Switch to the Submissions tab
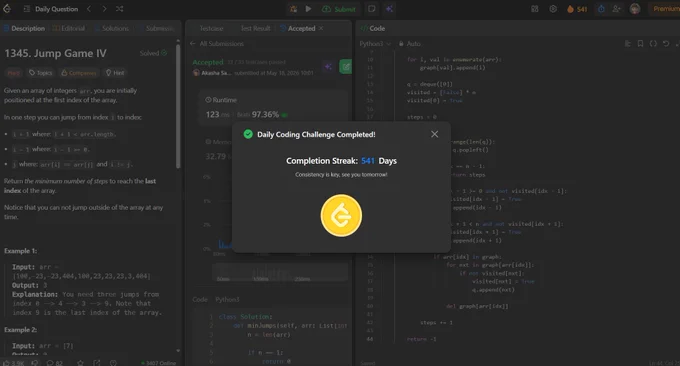The height and width of the screenshot is (366, 680). [x=156, y=28]
